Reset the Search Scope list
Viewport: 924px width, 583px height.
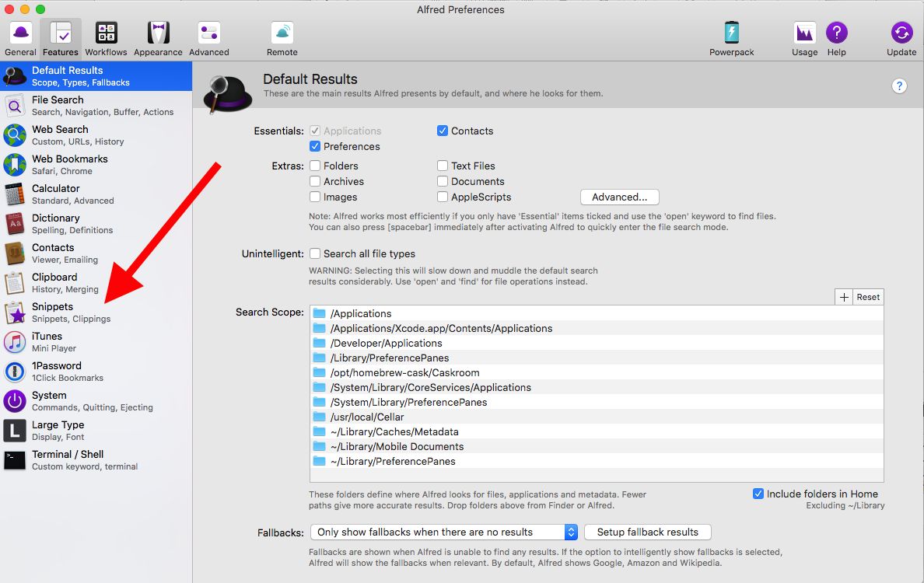[868, 298]
